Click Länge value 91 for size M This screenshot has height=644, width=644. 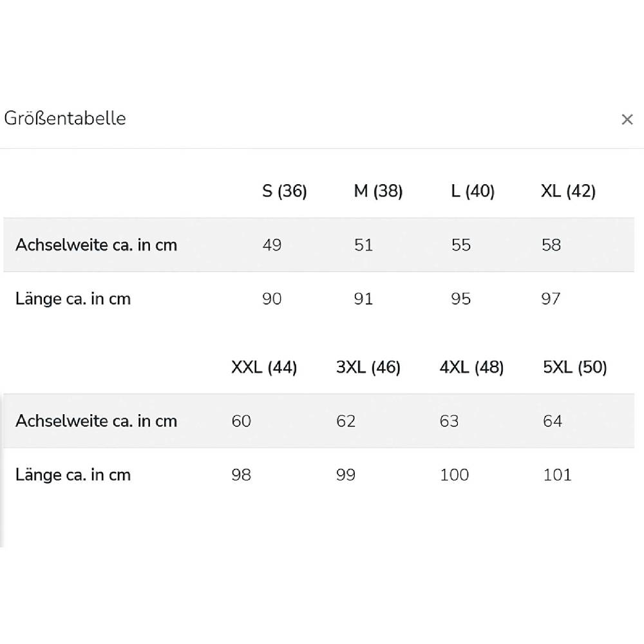(x=363, y=299)
